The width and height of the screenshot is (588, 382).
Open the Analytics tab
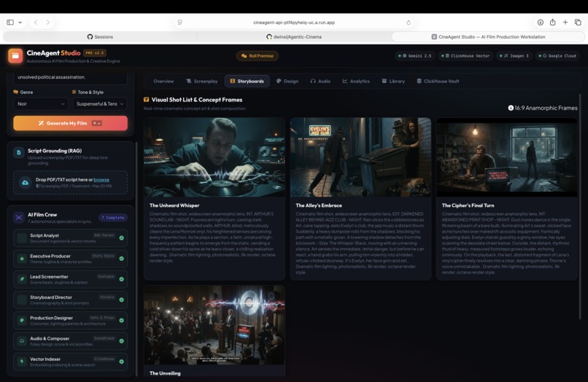point(356,81)
